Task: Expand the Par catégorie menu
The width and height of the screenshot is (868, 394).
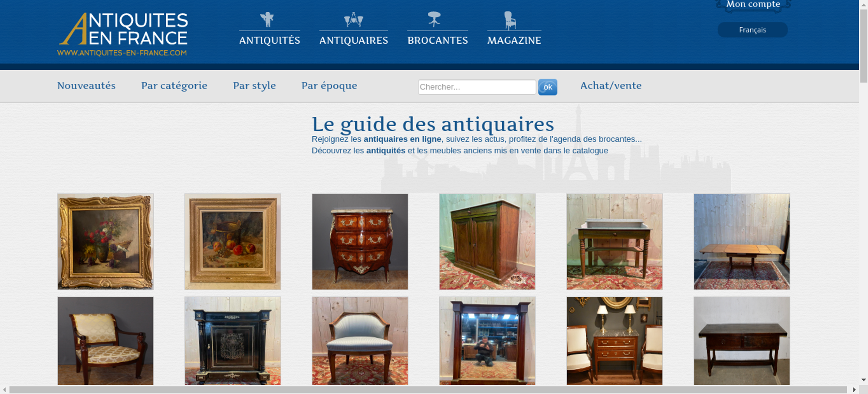Action: click(x=174, y=85)
